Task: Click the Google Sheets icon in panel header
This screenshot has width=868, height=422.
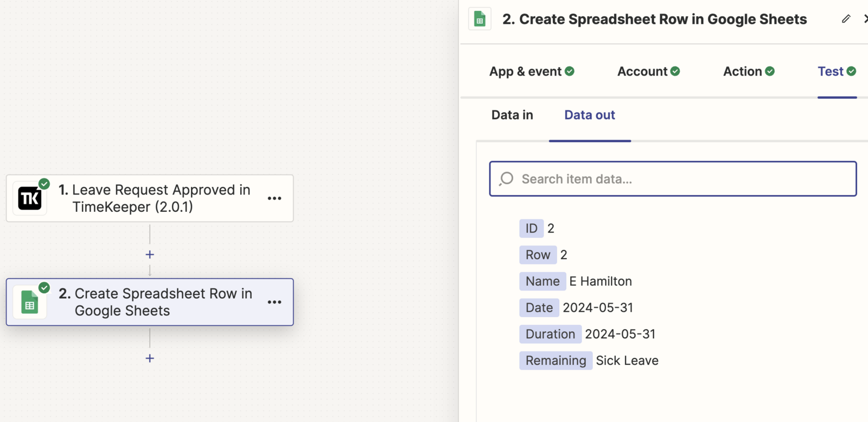Action: 480,19
